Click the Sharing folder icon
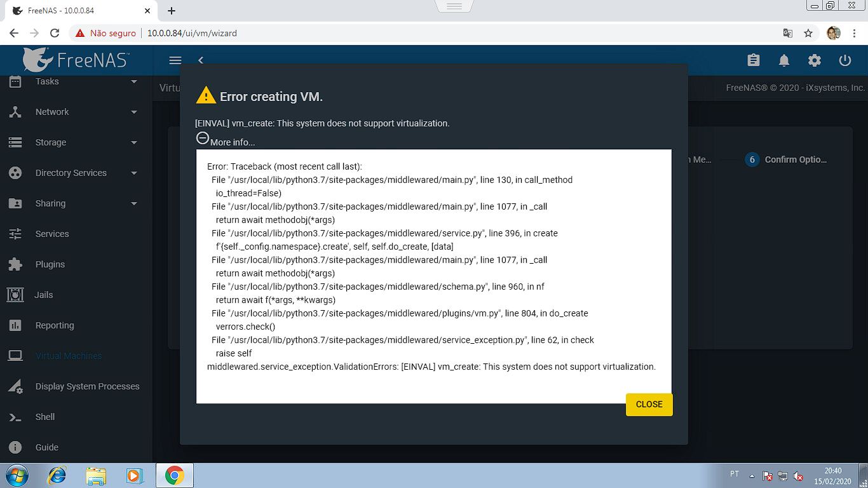Screen dimensions: 868x488 click(15, 203)
